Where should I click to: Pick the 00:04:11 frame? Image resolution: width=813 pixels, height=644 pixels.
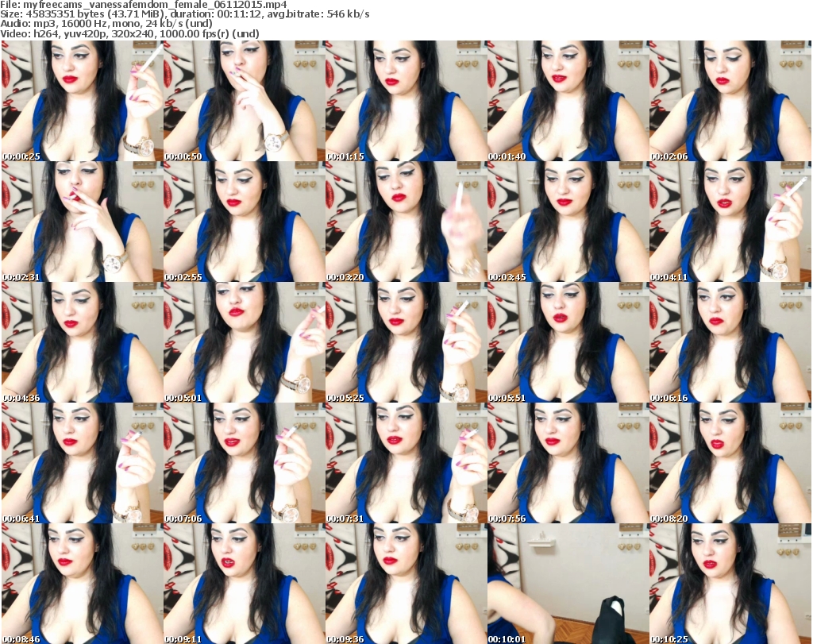pos(730,222)
